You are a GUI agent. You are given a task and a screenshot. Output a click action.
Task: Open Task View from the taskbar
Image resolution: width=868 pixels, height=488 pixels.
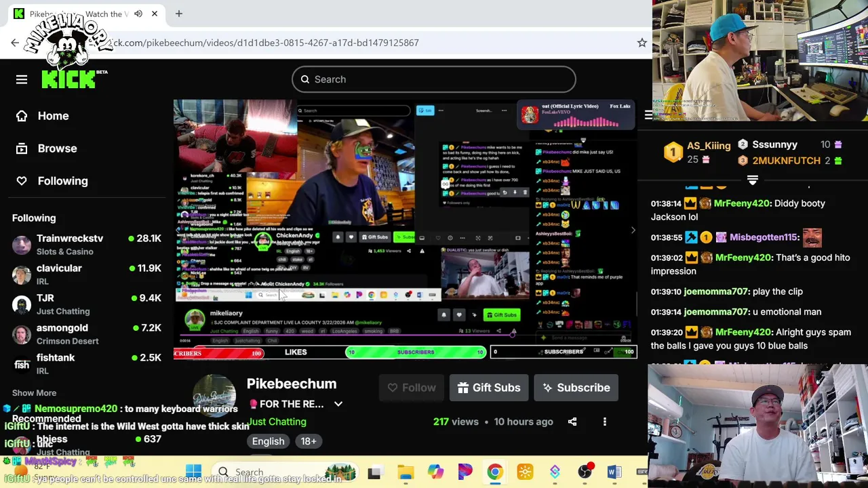click(374, 472)
